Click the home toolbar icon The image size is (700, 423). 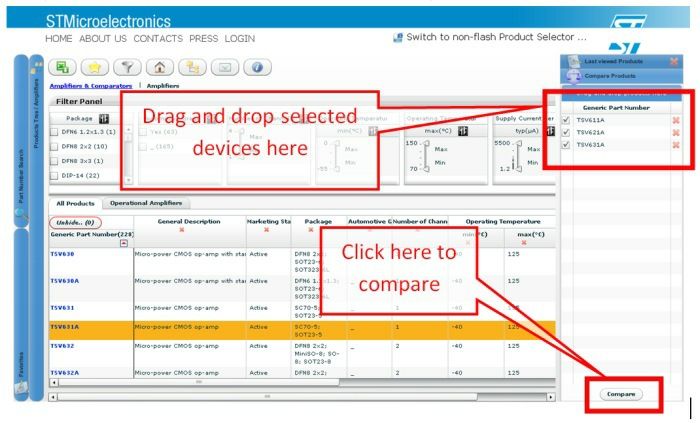(x=160, y=67)
